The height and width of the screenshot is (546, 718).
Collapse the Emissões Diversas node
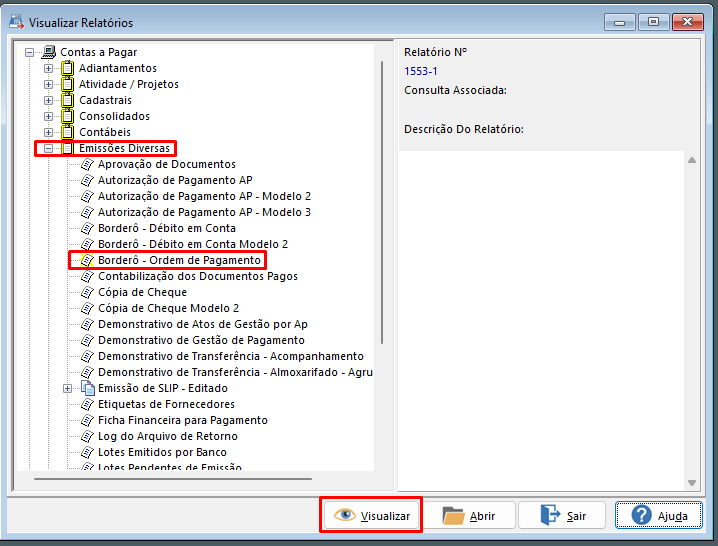pyautogui.click(x=48, y=148)
